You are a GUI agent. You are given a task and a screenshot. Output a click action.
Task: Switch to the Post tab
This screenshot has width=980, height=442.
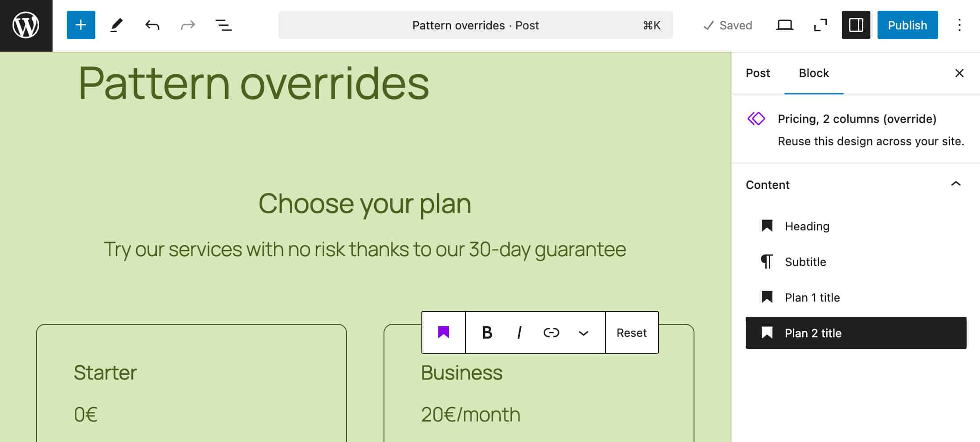click(x=758, y=73)
